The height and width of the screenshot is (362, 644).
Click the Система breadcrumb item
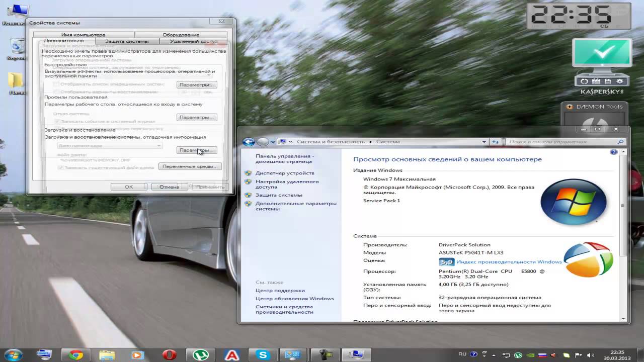tap(388, 142)
